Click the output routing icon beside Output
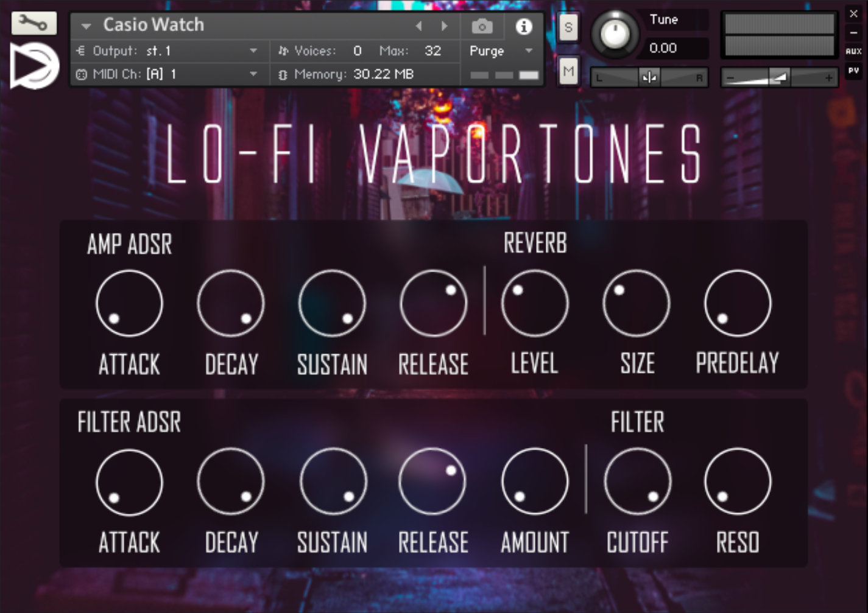 coord(81,51)
